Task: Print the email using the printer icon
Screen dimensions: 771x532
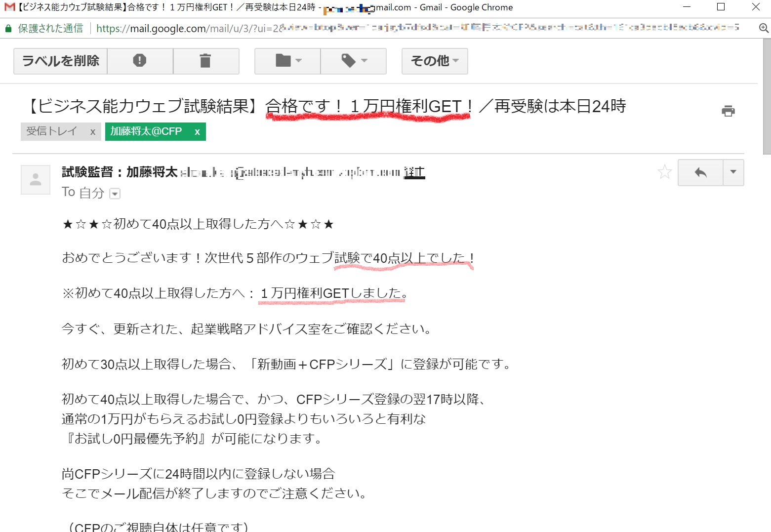Action: [728, 111]
